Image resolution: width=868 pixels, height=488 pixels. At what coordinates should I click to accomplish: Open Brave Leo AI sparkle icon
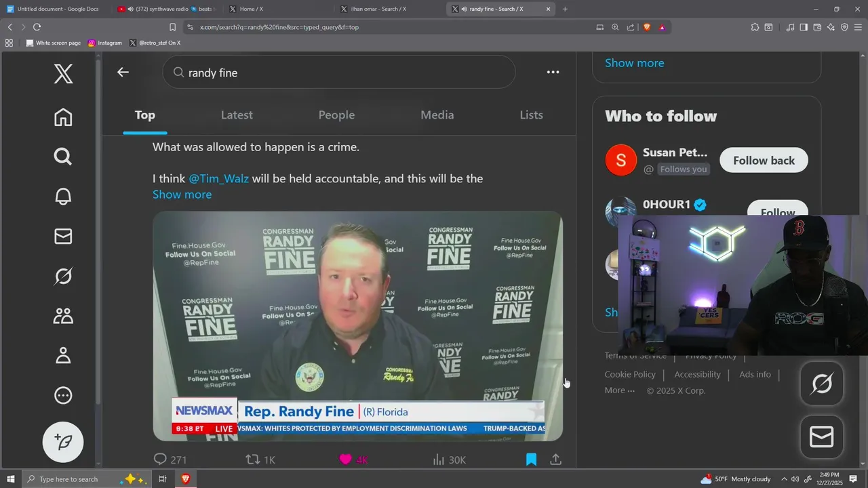(831, 27)
